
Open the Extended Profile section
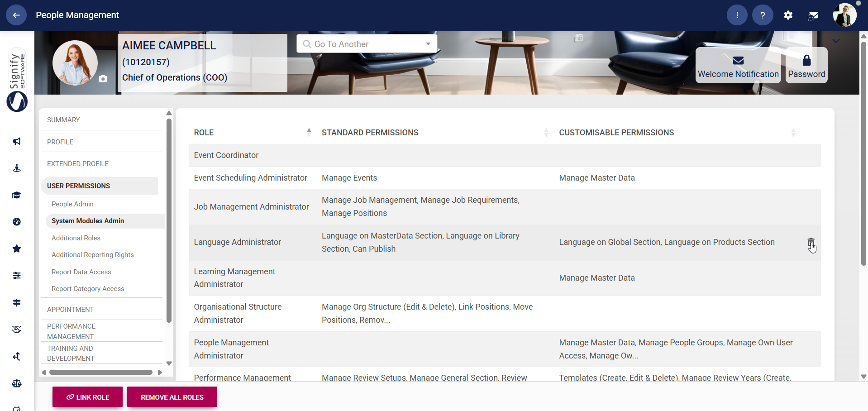point(77,163)
